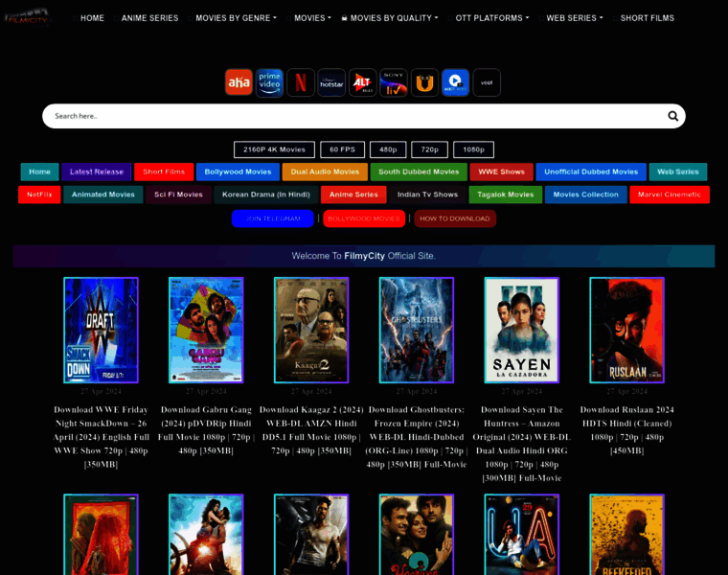Expand Movies By Genre dropdown
The height and width of the screenshot is (575, 728).
point(236,18)
